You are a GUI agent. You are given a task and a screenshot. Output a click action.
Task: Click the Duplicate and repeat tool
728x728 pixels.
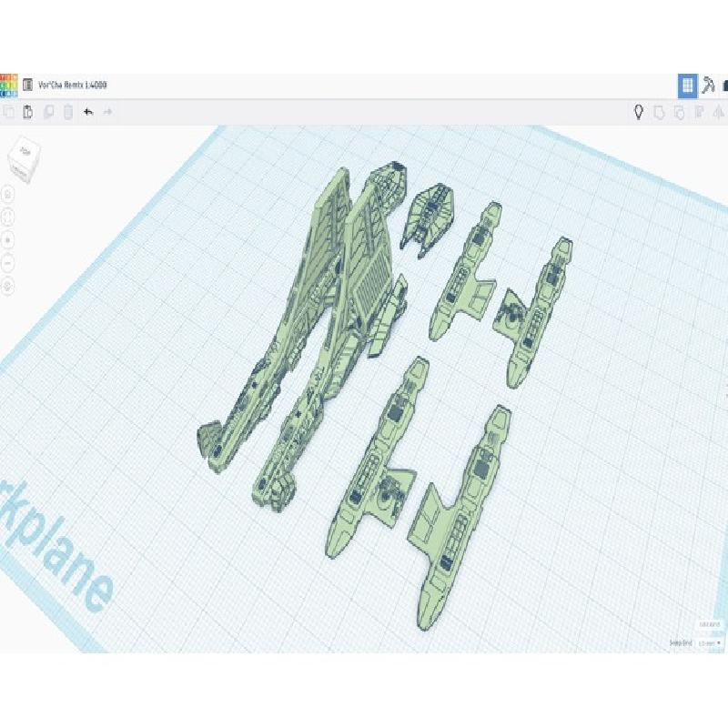pyautogui.click(x=48, y=112)
